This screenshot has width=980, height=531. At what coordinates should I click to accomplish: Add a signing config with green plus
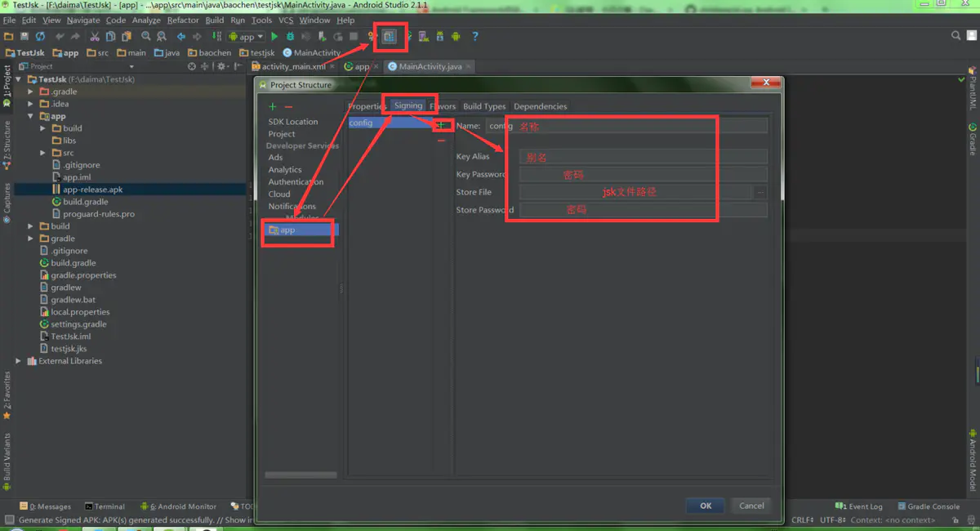click(x=442, y=125)
